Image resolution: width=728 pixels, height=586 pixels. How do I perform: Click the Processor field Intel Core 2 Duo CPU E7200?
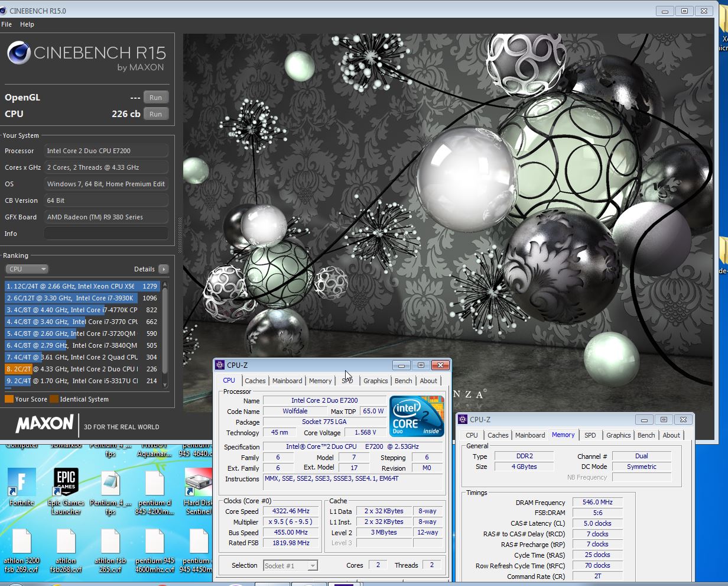pos(106,151)
